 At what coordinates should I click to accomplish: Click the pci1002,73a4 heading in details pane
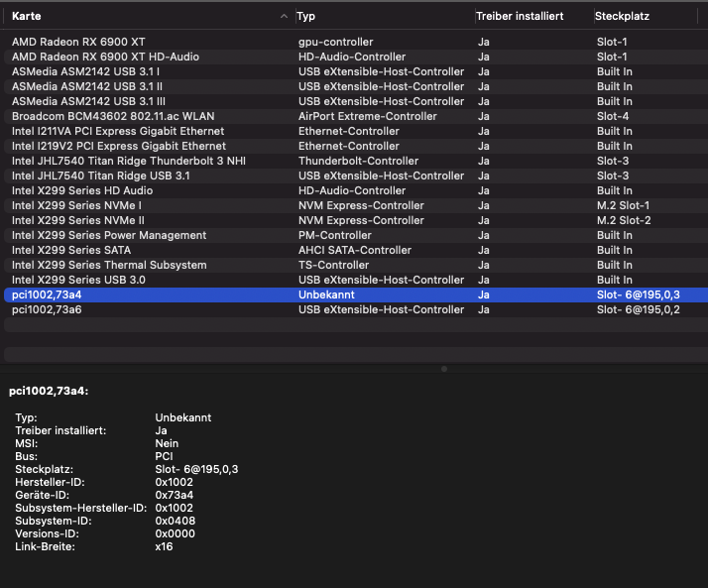point(49,392)
